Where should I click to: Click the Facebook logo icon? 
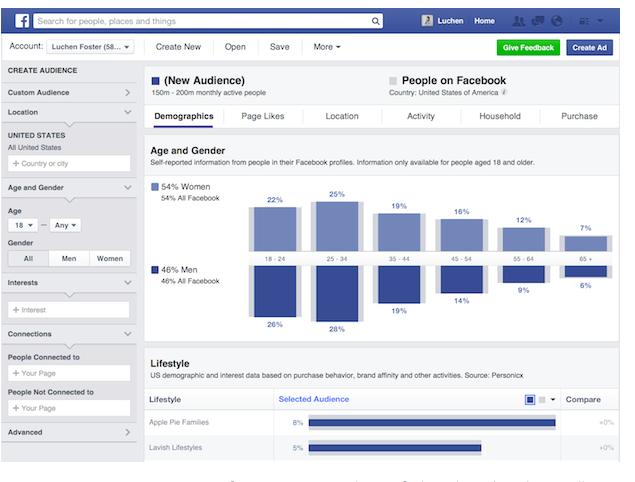pyautogui.click(x=22, y=21)
